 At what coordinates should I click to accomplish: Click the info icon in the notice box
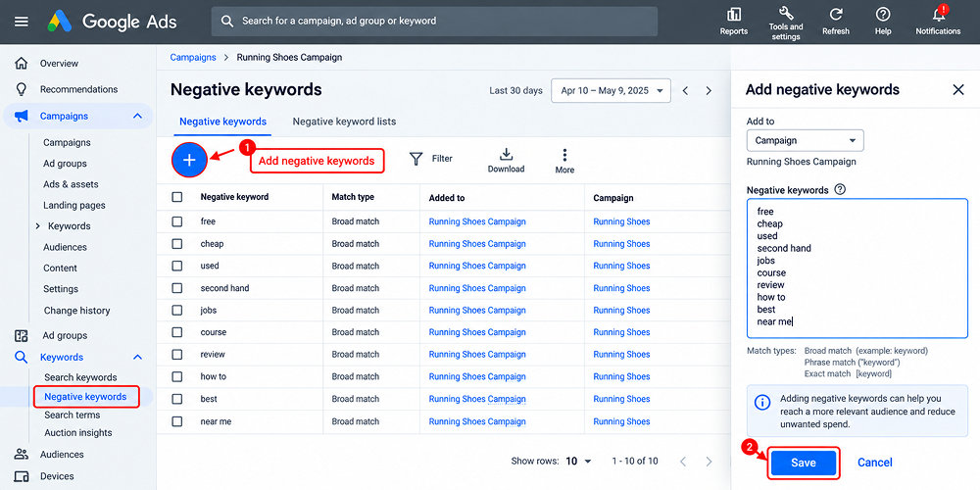(762, 403)
